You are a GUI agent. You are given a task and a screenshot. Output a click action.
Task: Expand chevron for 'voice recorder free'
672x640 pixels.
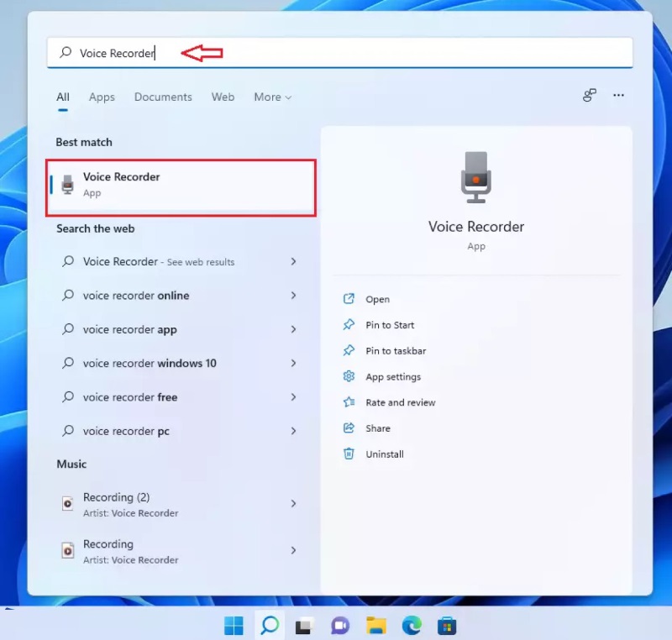click(x=293, y=397)
